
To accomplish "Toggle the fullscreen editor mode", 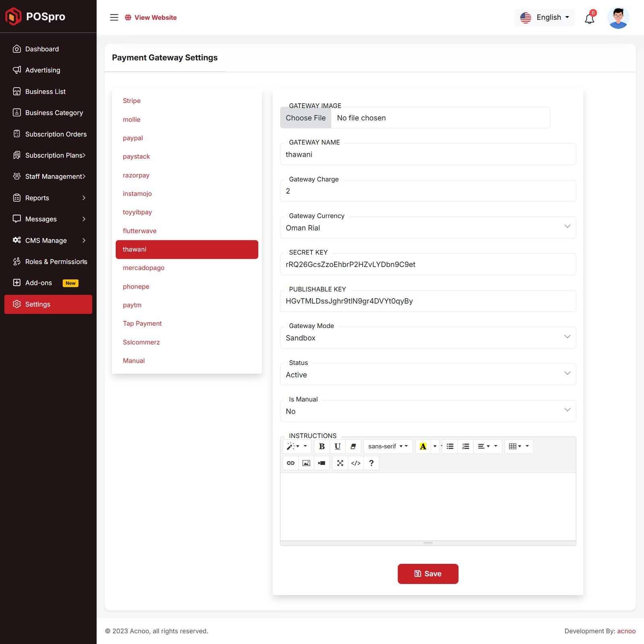I will click(340, 463).
